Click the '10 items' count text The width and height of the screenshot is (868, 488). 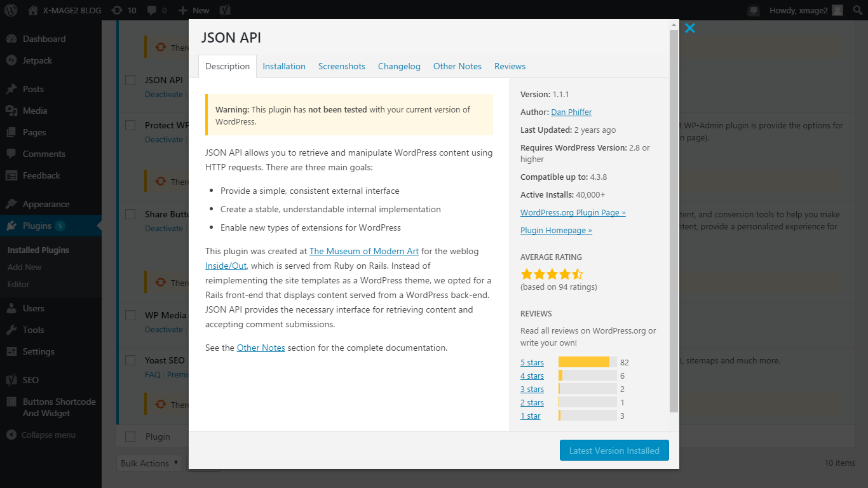(840, 463)
